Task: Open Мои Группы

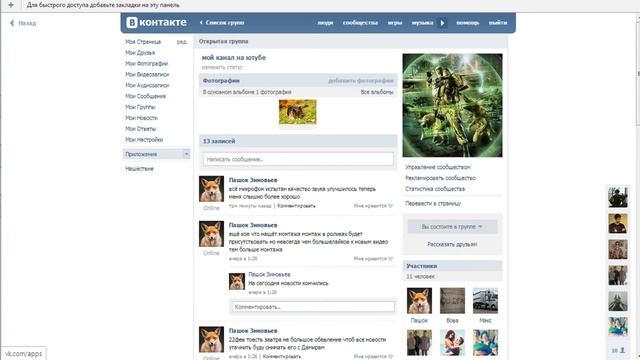Action: pos(140,107)
